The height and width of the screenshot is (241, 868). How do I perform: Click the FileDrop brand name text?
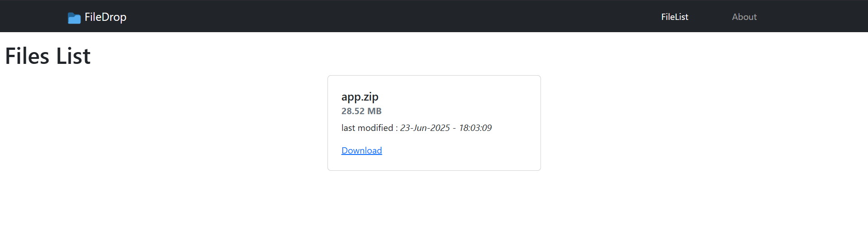pyautogui.click(x=105, y=17)
